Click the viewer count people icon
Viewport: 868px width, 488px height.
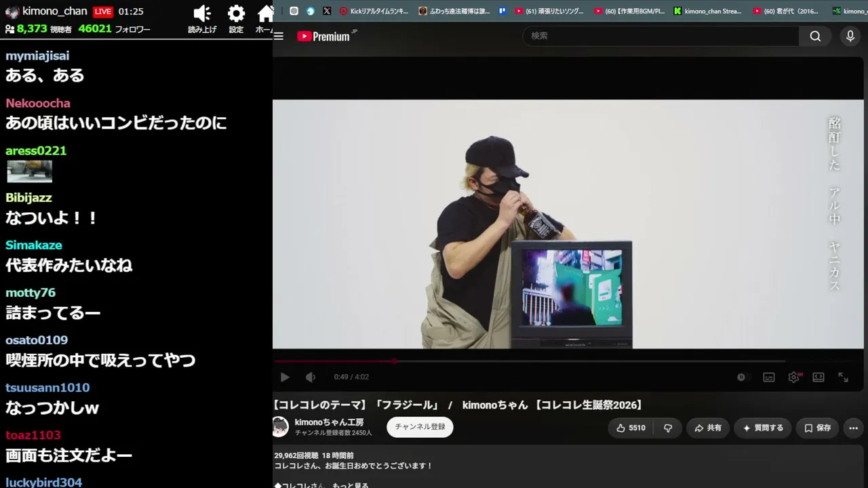pos(10,29)
